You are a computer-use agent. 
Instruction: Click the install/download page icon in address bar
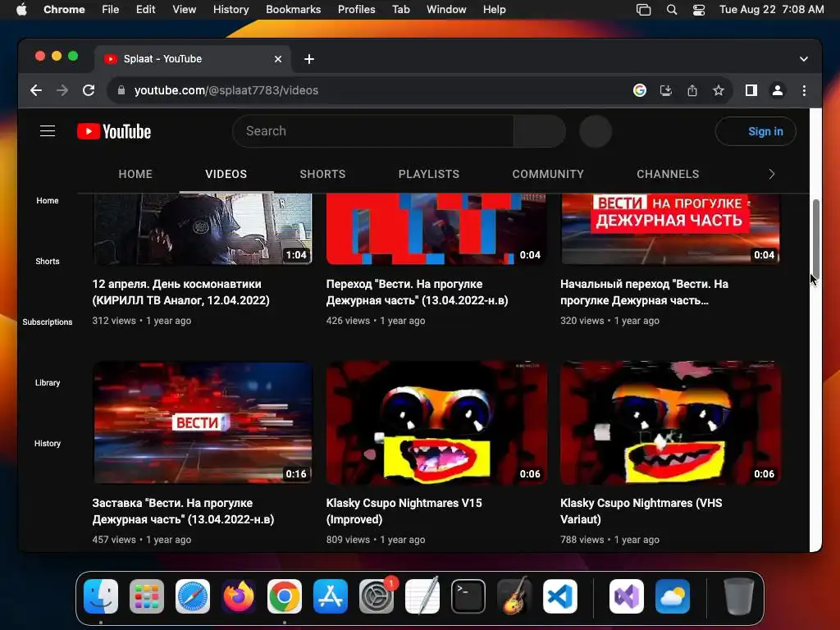point(666,90)
